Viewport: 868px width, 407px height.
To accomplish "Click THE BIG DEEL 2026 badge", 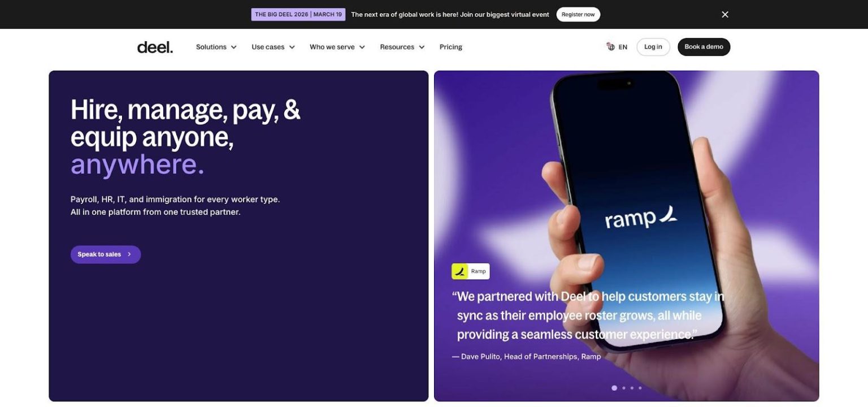I will 298,15.
